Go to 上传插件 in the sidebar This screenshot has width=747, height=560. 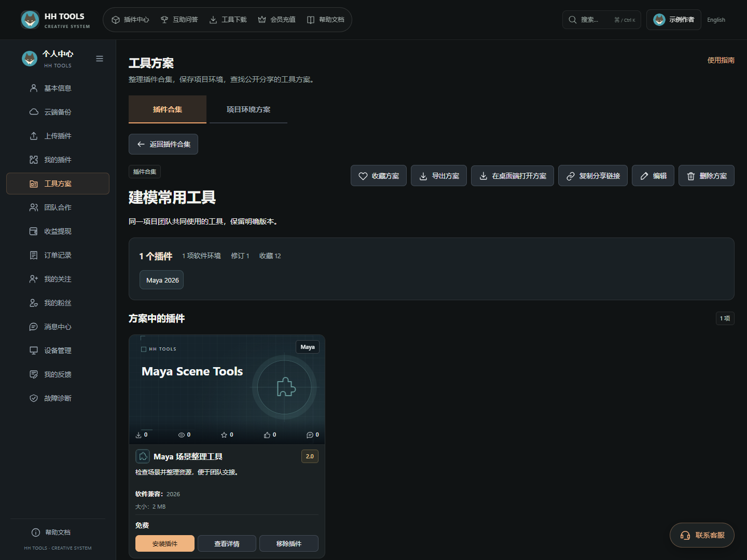pyautogui.click(x=58, y=136)
